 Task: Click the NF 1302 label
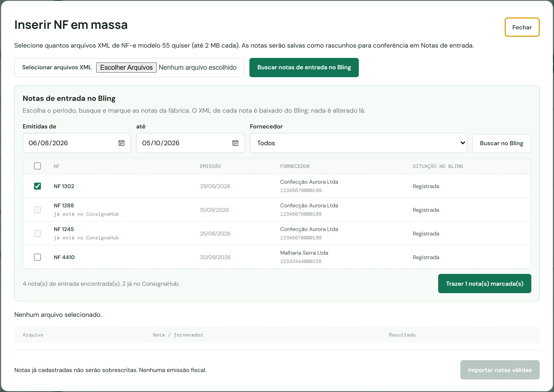[64, 186]
